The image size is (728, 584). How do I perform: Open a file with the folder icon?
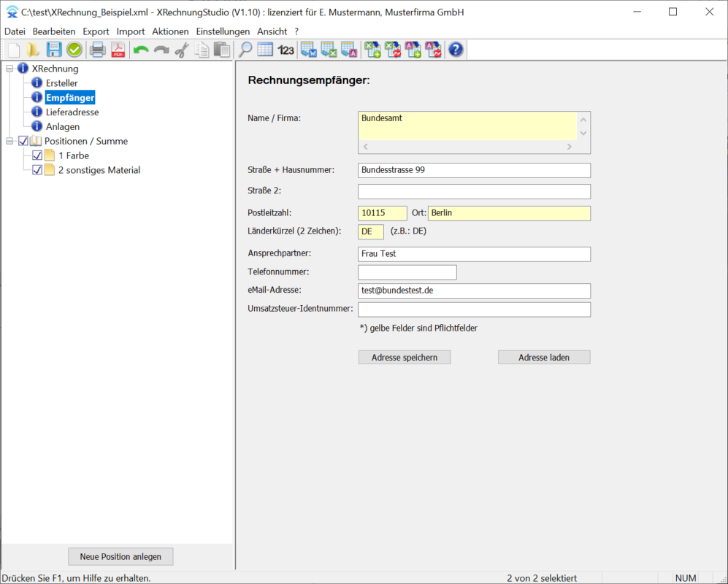pos(34,50)
